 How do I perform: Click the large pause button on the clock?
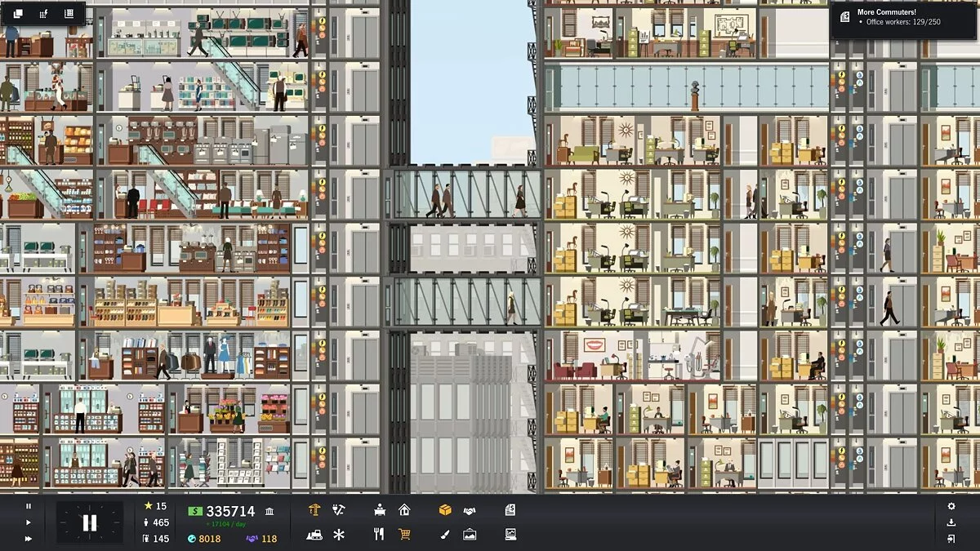coord(90,522)
